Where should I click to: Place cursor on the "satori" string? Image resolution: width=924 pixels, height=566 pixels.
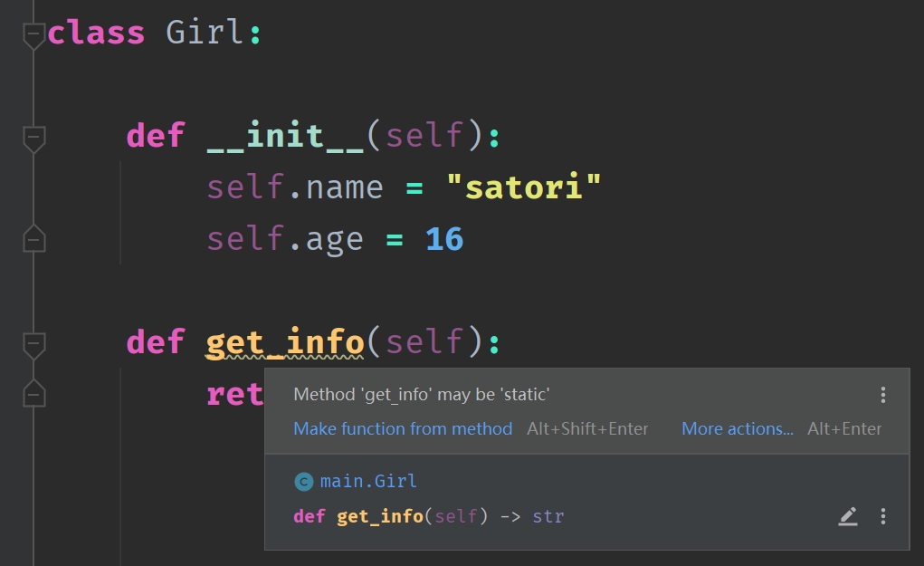pos(524,187)
